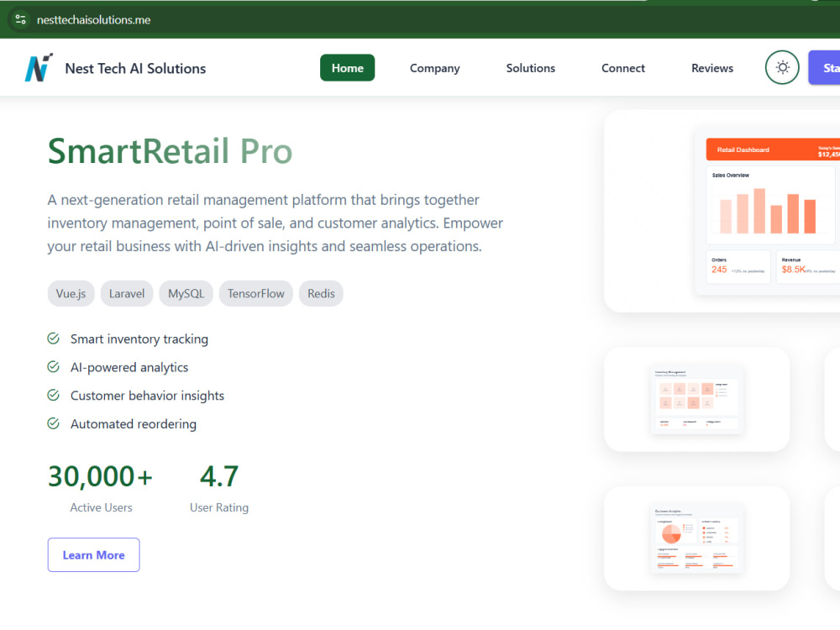The width and height of the screenshot is (840, 630).
Task: Click the User Rating label
Action: pos(219,507)
